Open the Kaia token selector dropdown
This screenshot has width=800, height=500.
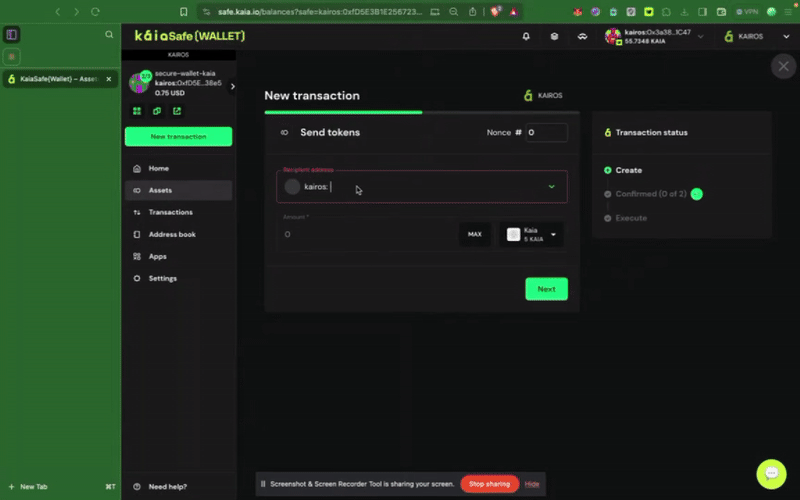(x=531, y=234)
